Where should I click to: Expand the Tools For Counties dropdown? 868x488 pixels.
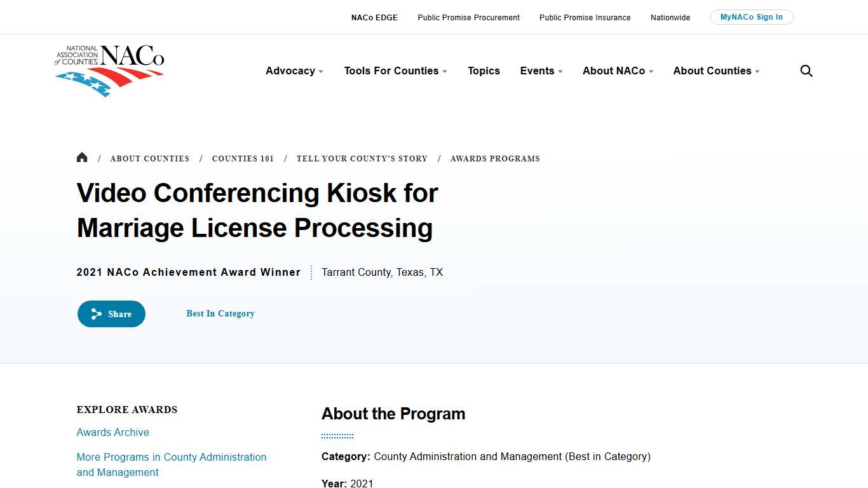pyautogui.click(x=395, y=71)
